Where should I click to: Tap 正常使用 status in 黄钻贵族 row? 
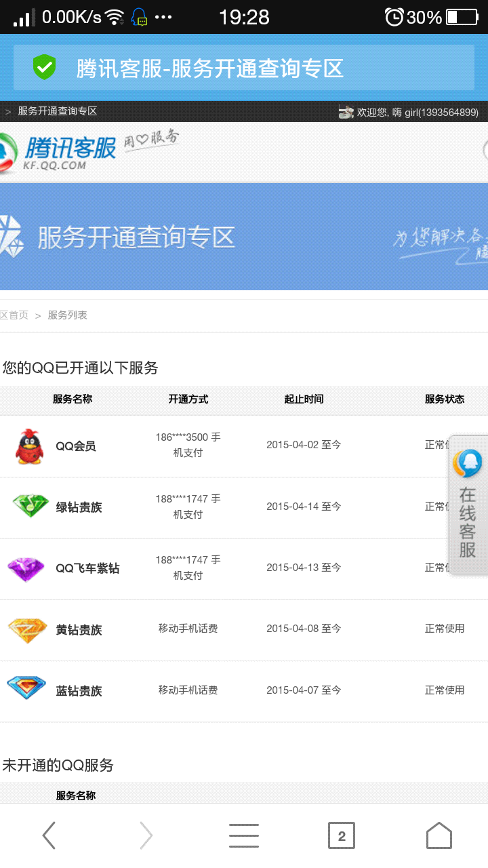[x=445, y=629]
